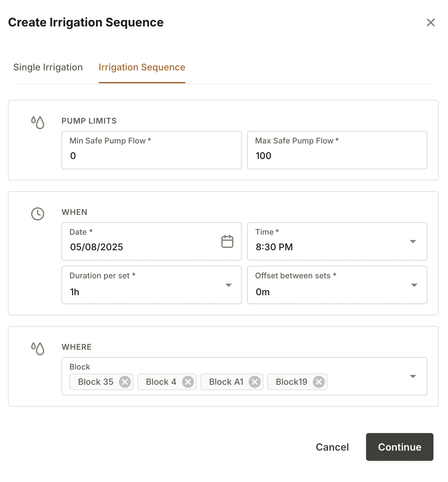448x482 pixels.
Task: Remove Block19 chip from selection
Action: point(319,382)
